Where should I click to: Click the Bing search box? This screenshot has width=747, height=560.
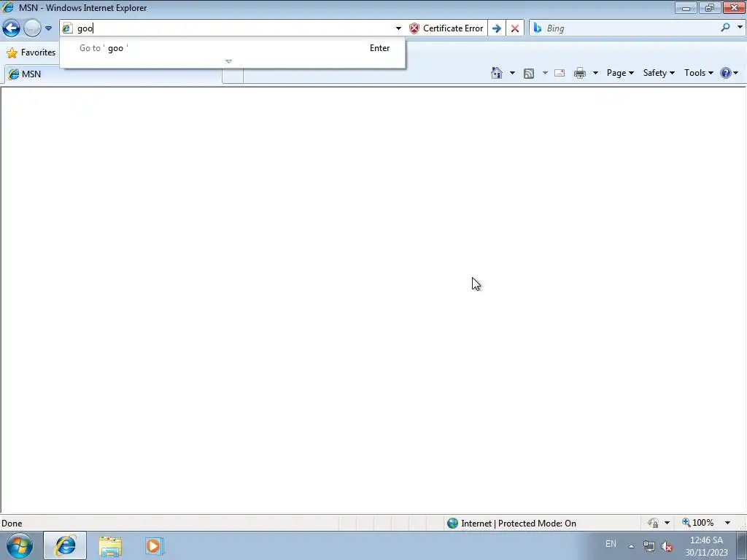[630, 28]
